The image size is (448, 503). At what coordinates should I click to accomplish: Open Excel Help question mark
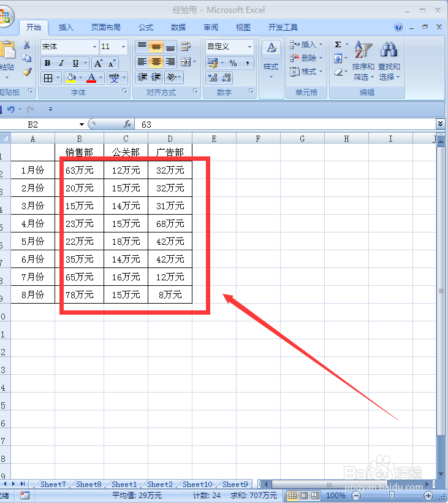[398, 27]
